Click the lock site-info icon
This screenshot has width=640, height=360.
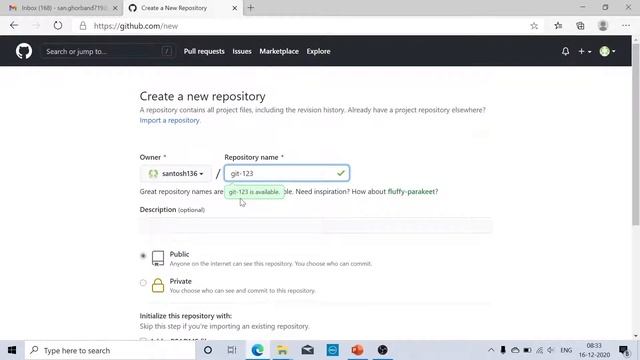pyautogui.click(x=83, y=26)
